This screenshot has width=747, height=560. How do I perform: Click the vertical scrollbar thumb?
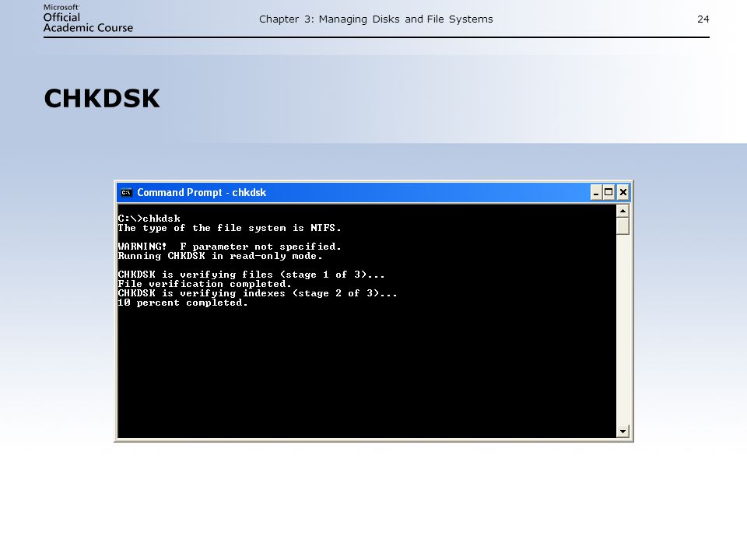tap(622, 226)
